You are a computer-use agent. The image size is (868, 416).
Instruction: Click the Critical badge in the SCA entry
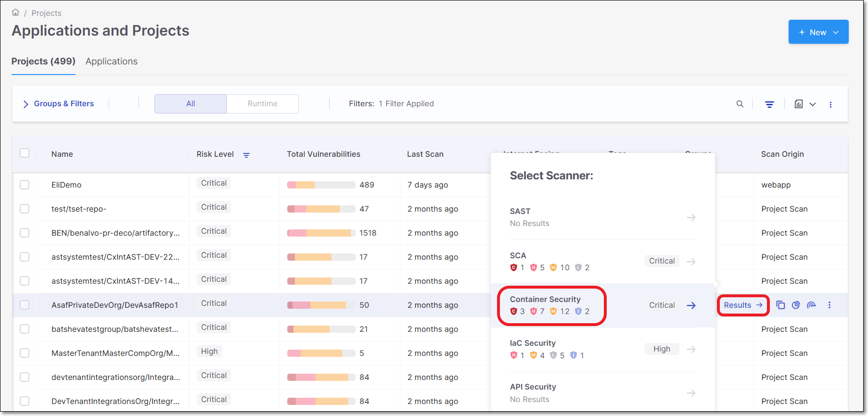pos(662,261)
